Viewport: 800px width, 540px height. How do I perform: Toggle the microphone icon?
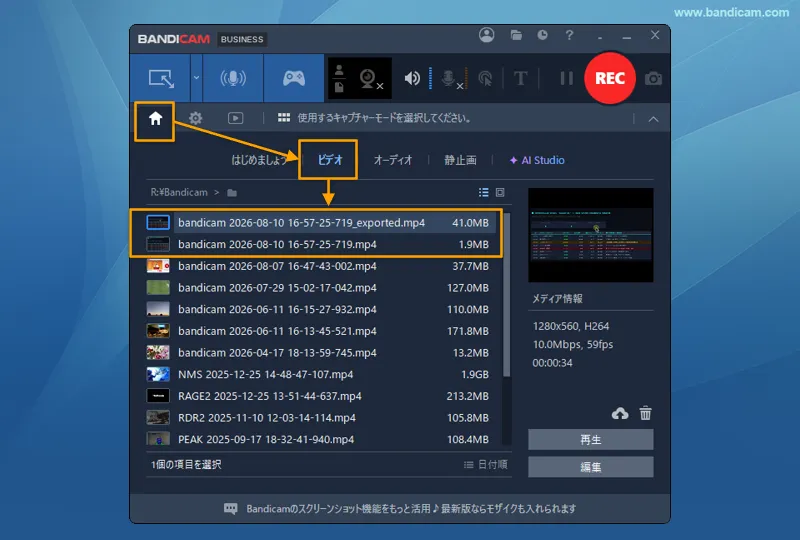tap(451, 79)
